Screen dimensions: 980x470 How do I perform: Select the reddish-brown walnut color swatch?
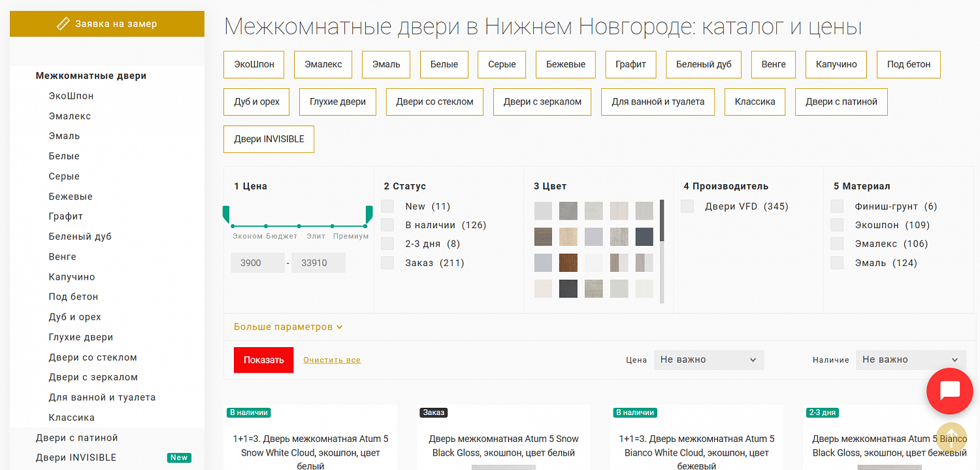coord(568,263)
